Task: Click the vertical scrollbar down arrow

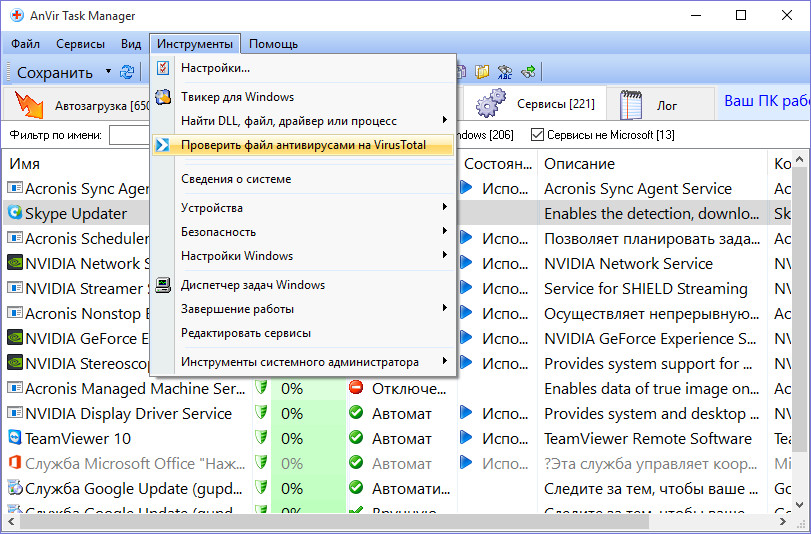Action: point(800,505)
